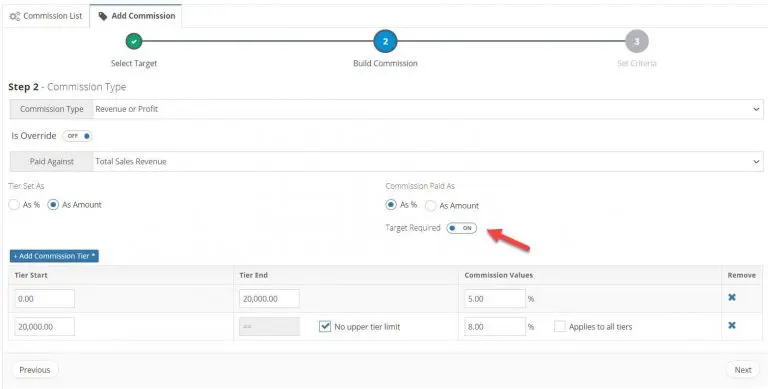Uncheck No upper tier limit checkbox
This screenshot has height=389, width=768.
pyautogui.click(x=325, y=326)
